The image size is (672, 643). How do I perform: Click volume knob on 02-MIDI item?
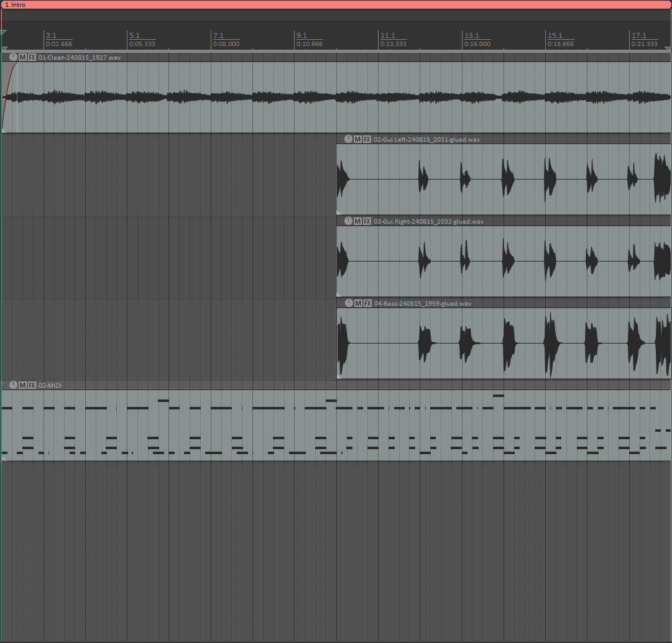pos(14,385)
